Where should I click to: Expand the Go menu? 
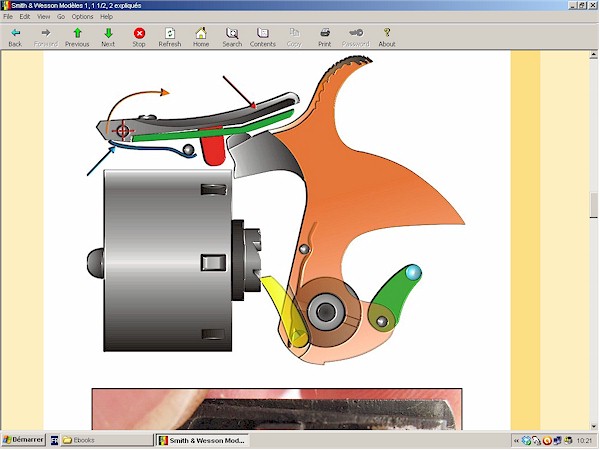click(x=61, y=17)
